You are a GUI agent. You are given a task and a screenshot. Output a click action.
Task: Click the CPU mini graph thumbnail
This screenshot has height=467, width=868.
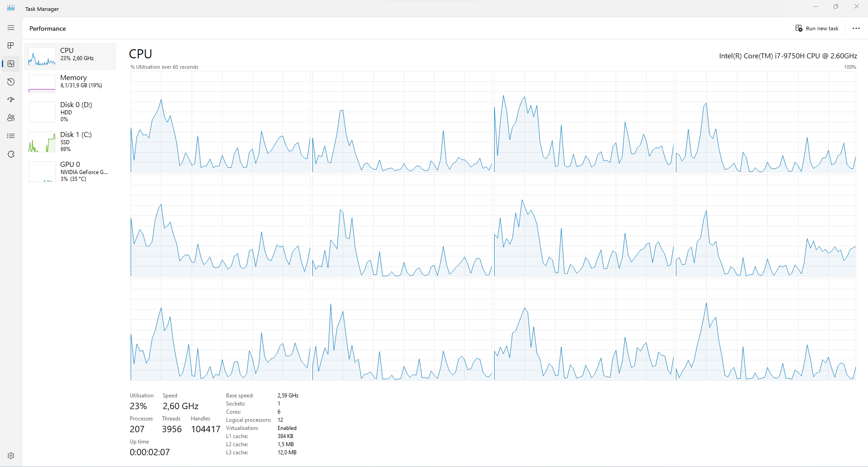42,57
